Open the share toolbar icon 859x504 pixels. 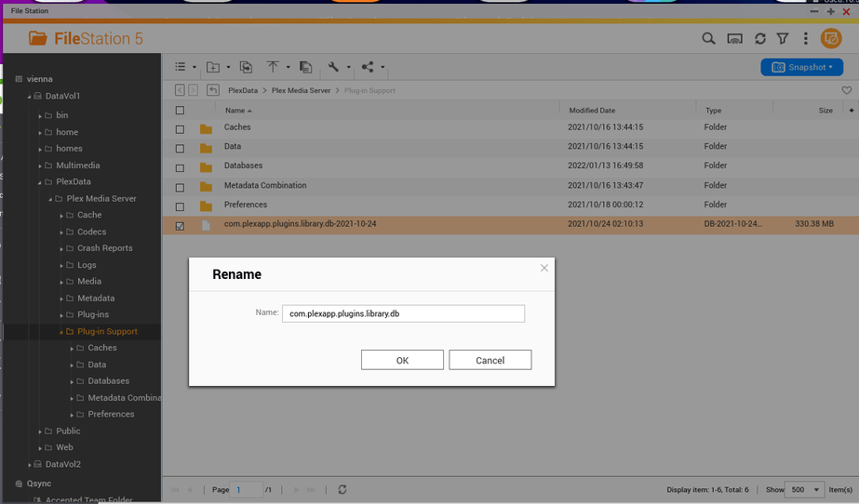(368, 67)
